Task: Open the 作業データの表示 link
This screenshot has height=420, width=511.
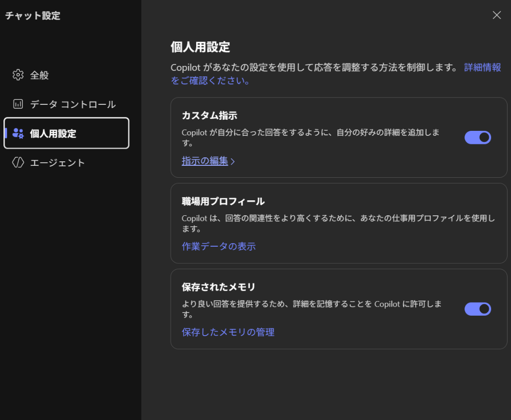Action: click(x=219, y=246)
